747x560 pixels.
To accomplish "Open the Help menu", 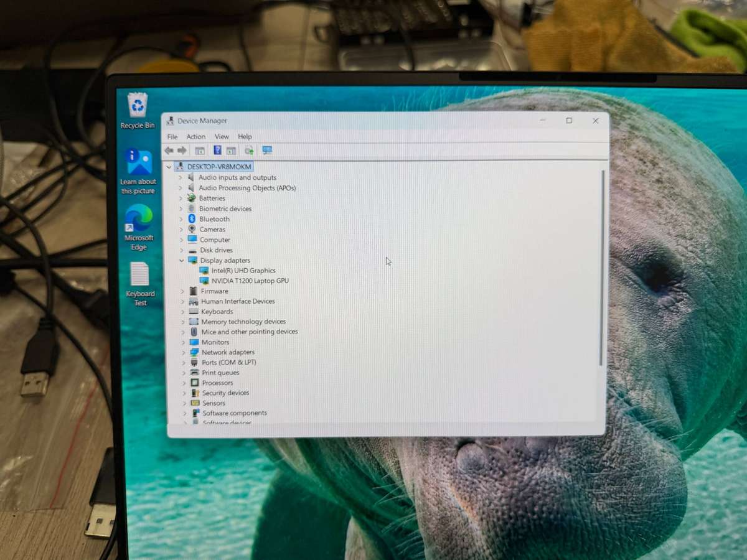I will click(x=245, y=137).
